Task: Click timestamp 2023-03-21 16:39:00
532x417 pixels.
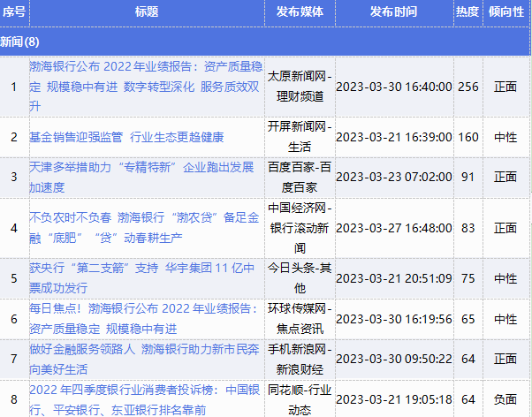Action: coord(394,138)
